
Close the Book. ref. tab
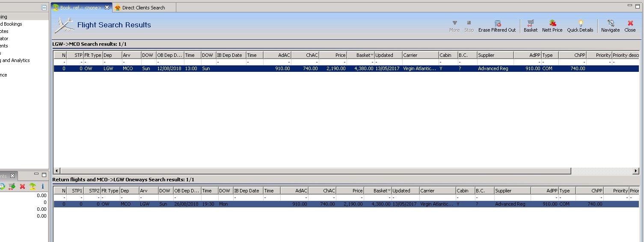pyautogui.click(x=107, y=8)
